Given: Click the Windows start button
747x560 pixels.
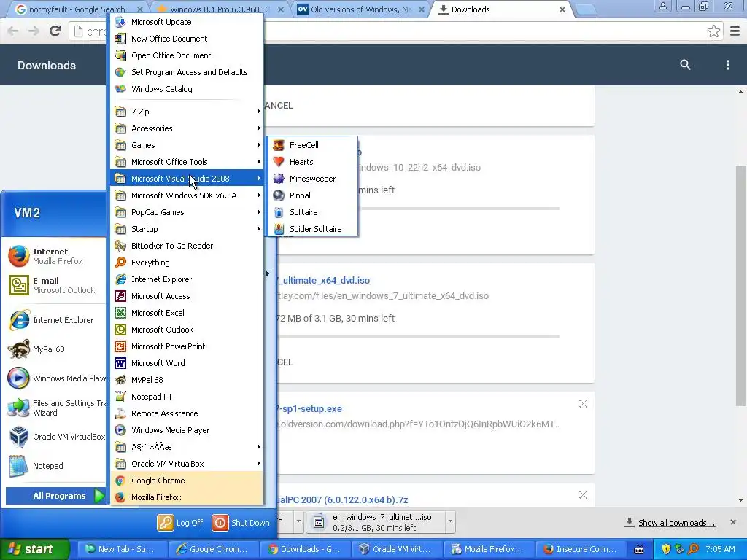Looking at the screenshot, I should click(34, 549).
